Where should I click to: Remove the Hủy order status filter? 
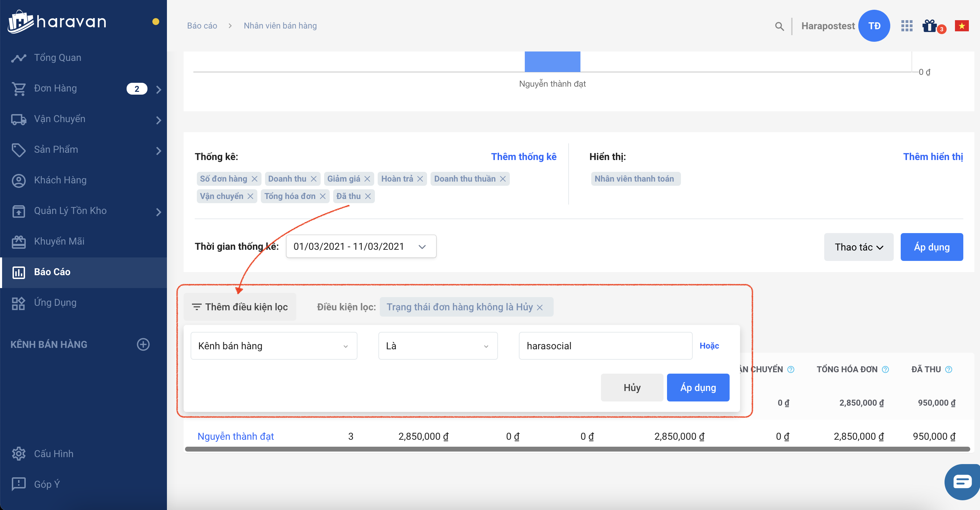(539, 308)
